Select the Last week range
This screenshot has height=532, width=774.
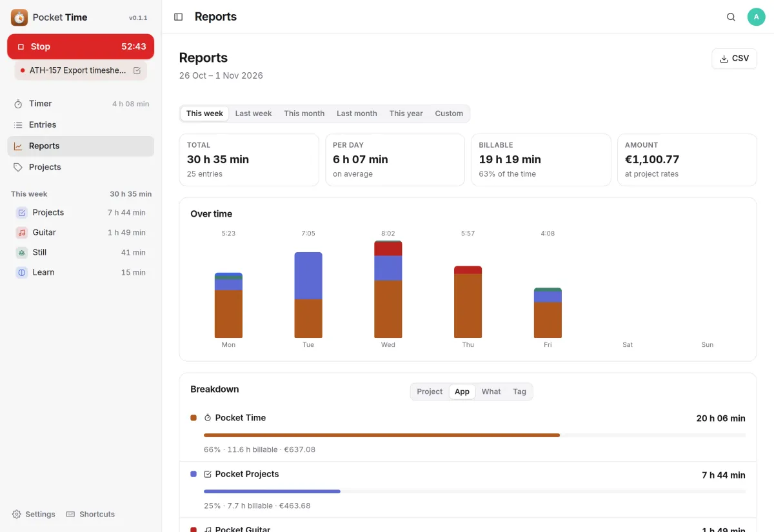coord(253,113)
